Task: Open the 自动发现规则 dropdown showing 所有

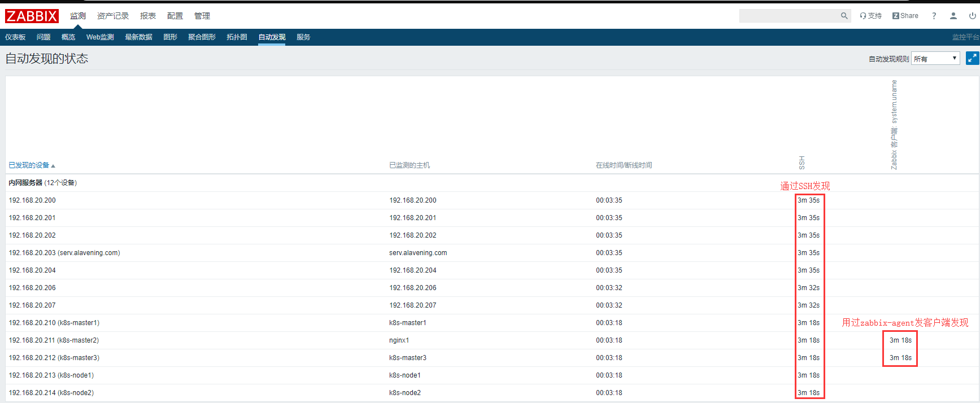Action: 935,59
